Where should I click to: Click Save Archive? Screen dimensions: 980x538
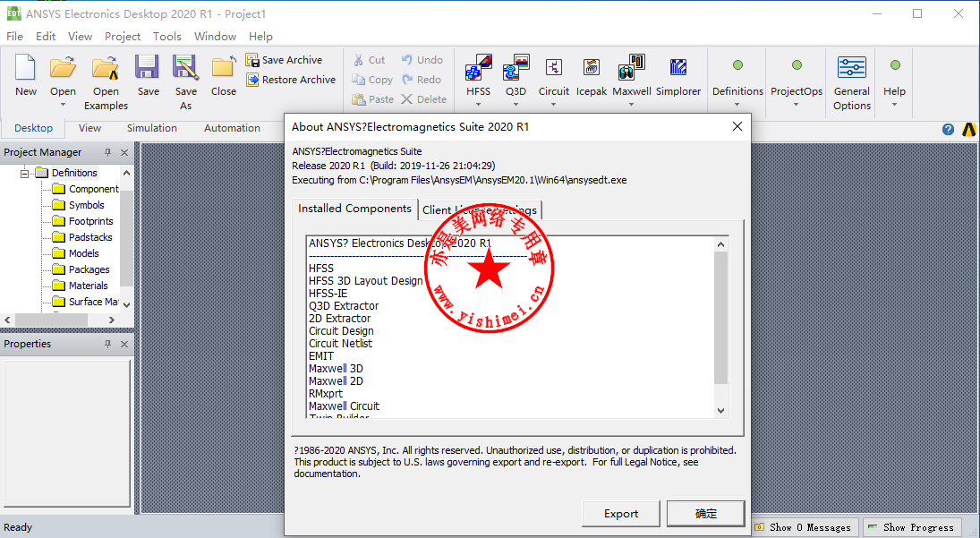285,60
